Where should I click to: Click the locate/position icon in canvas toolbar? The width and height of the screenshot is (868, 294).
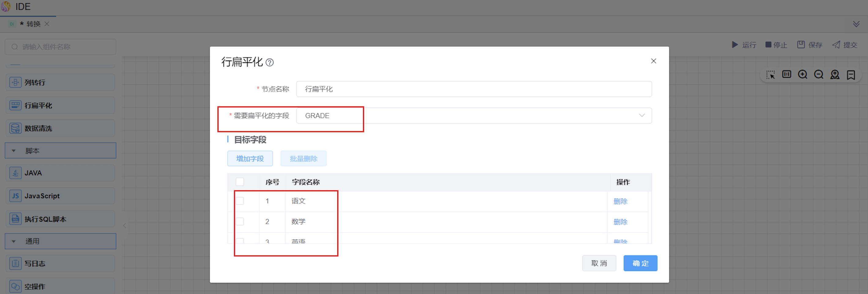point(835,75)
